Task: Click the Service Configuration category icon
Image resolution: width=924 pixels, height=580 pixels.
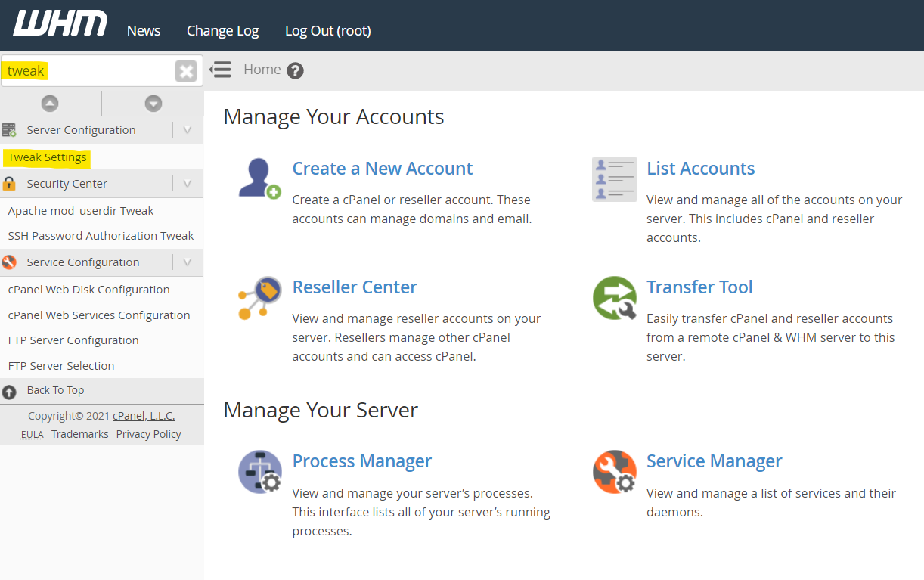Action: (9, 262)
